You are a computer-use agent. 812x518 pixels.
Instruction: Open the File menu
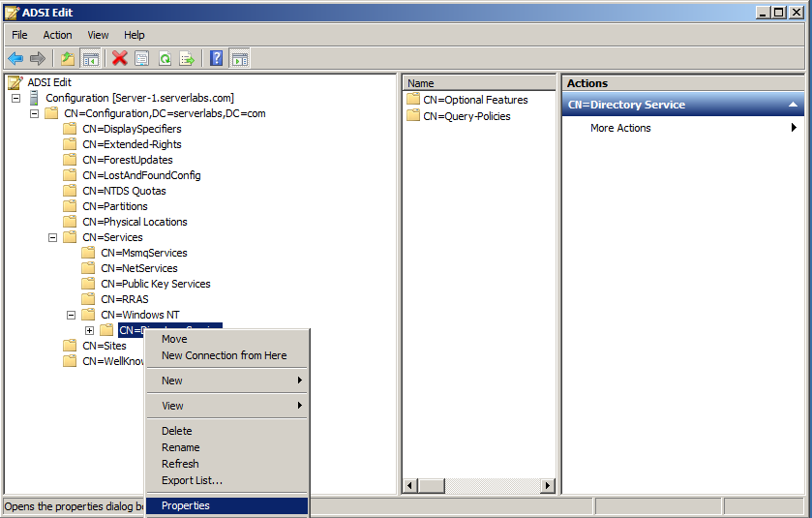19,35
